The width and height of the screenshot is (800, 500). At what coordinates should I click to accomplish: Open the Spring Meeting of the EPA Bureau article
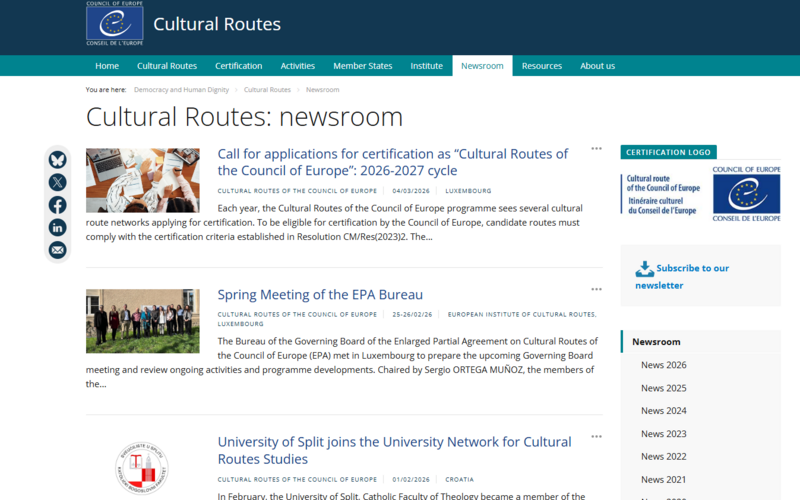pyautogui.click(x=320, y=295)
